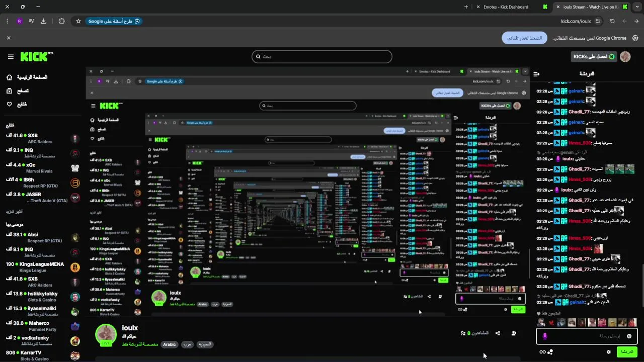
Task: Close the ioulx Stream tab
Action: click(x=557, y=7)
